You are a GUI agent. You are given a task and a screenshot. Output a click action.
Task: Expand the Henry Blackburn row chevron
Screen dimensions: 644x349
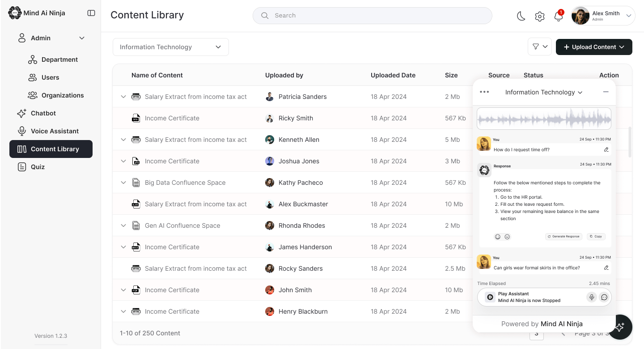tap(123, 311)
